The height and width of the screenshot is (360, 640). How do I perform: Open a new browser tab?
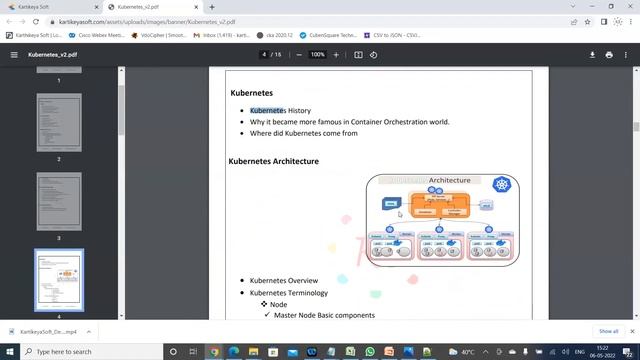click(x=212, y=7)
